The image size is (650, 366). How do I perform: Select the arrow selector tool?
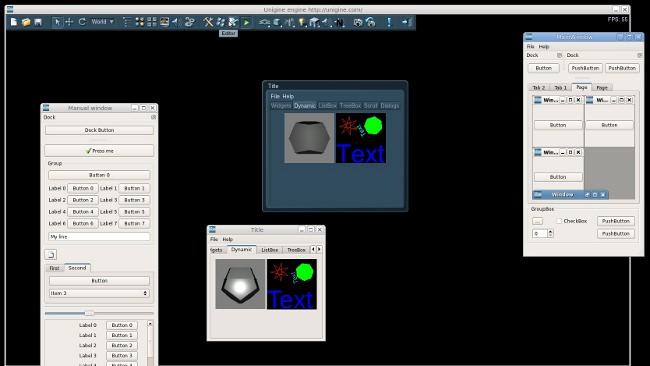(57, 22)
